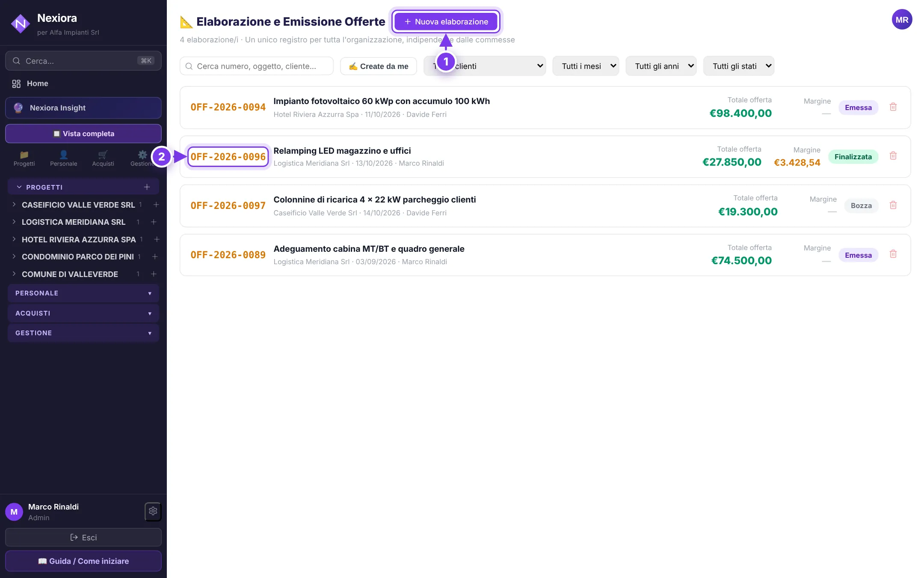
Task: Expand CASEIFICIO VALLE VERDE SRL tree node
Action: (x=14, y=205)
